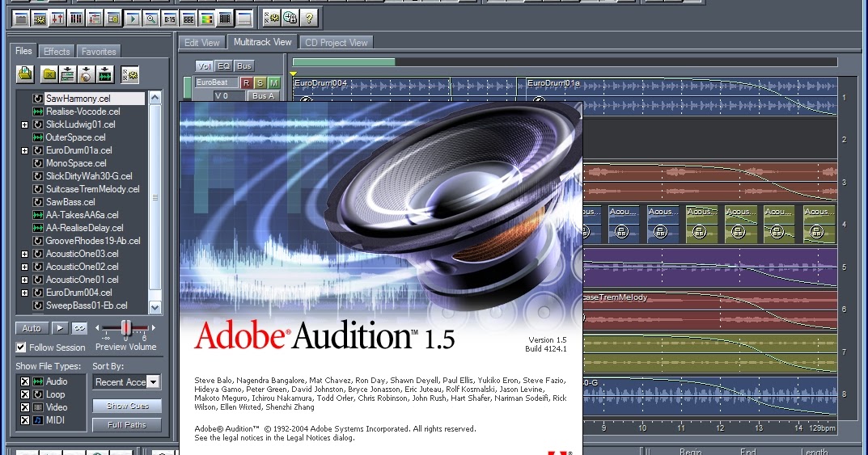
Task: Select the EQ track controls button
Action: click(223, 65)
